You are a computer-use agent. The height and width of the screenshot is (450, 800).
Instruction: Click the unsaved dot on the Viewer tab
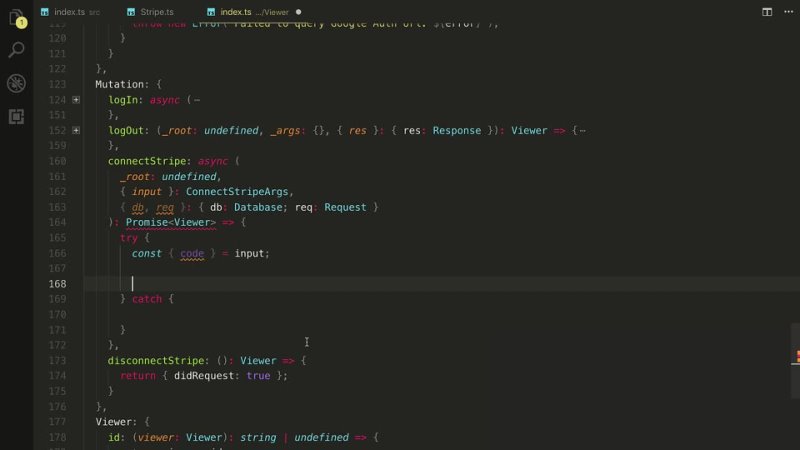pos(298,12)
